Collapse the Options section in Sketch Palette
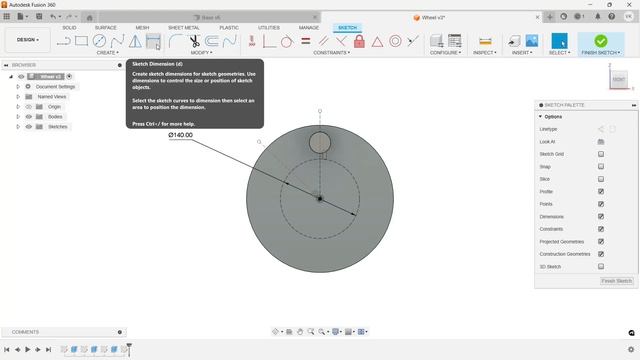 click(x=540, y=117)
